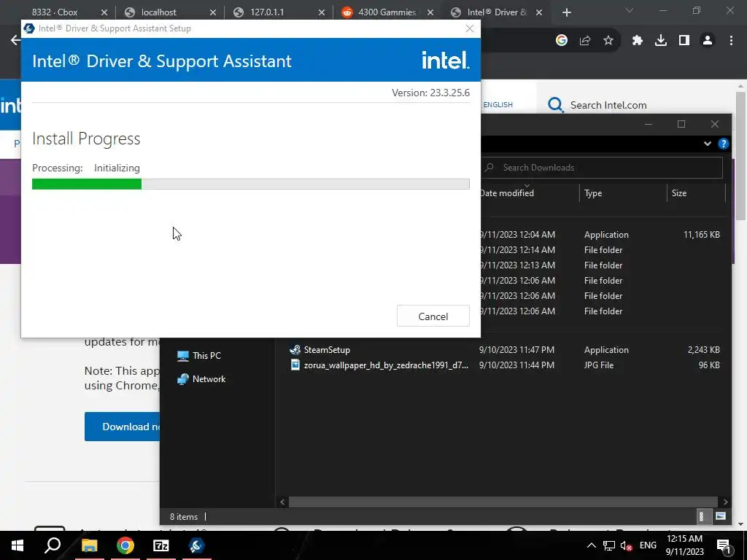
Task: Close the 4300 Gammies tab
Action: tap(430, 12)
